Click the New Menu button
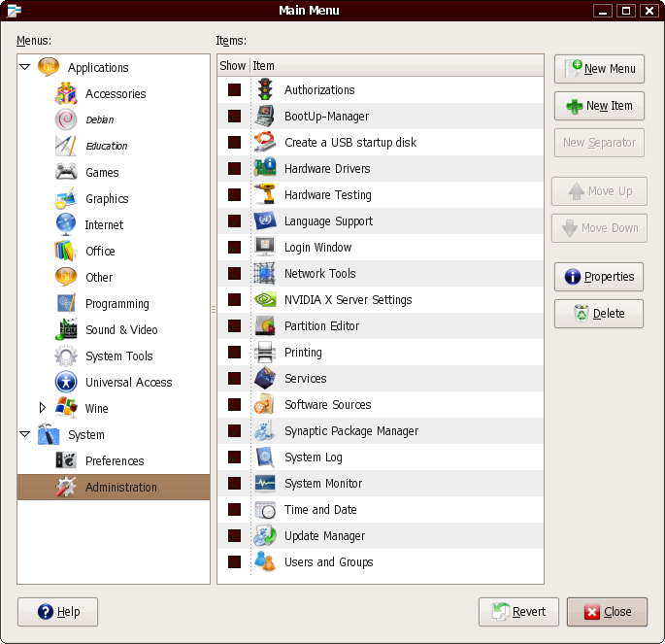 pyautogui.click(x=599, y=69)
